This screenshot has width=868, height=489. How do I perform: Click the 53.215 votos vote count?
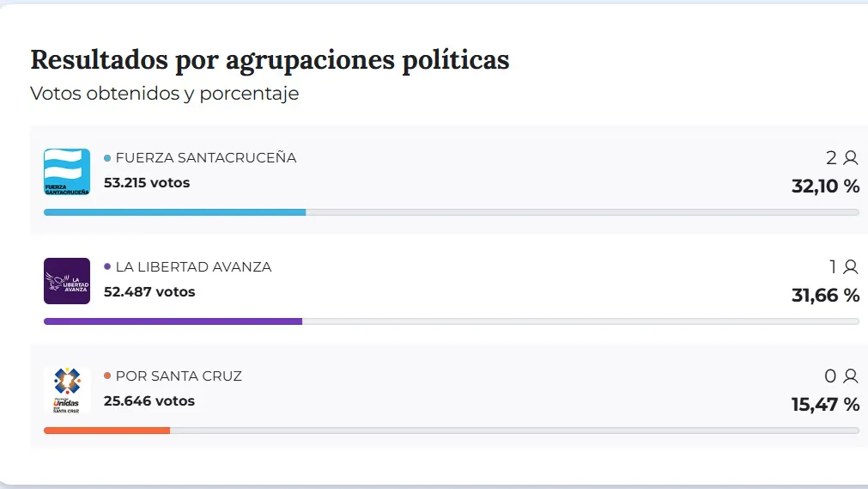(147, 183)
